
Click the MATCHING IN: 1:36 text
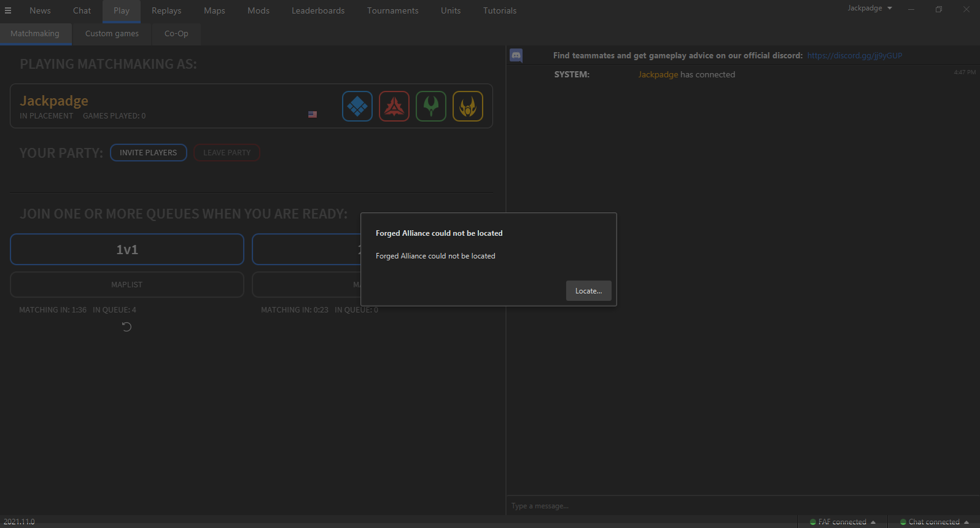53,310
